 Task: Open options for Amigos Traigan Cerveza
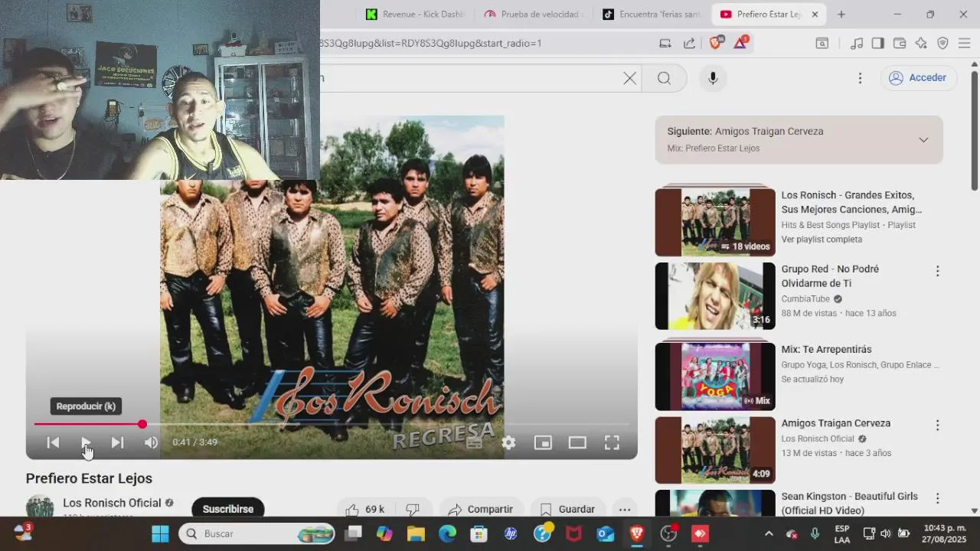pyautogui.click(x=937, y=425)
